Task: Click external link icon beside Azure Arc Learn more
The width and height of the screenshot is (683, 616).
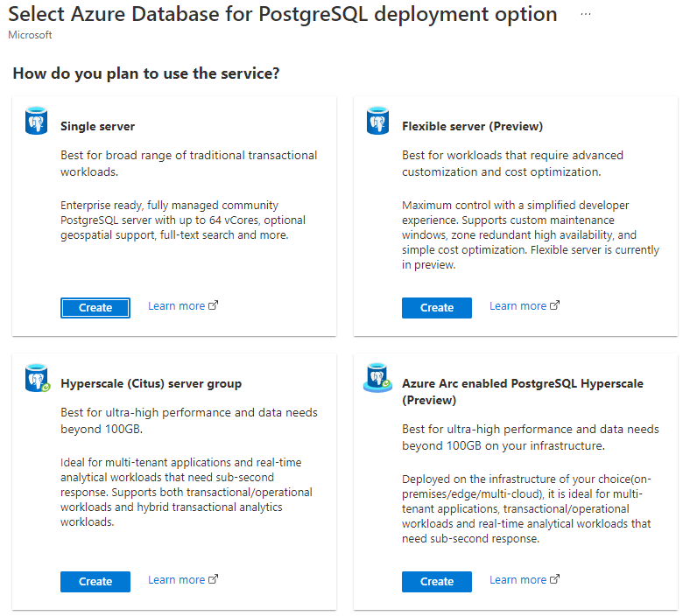Action: 554,579
